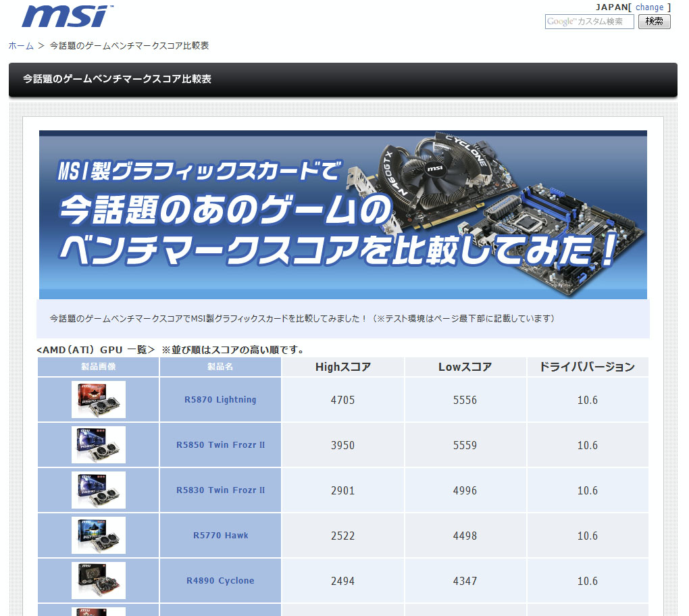Open the R5850 Twin Frozr II link
689x616 pixels.
pos(221,444)
